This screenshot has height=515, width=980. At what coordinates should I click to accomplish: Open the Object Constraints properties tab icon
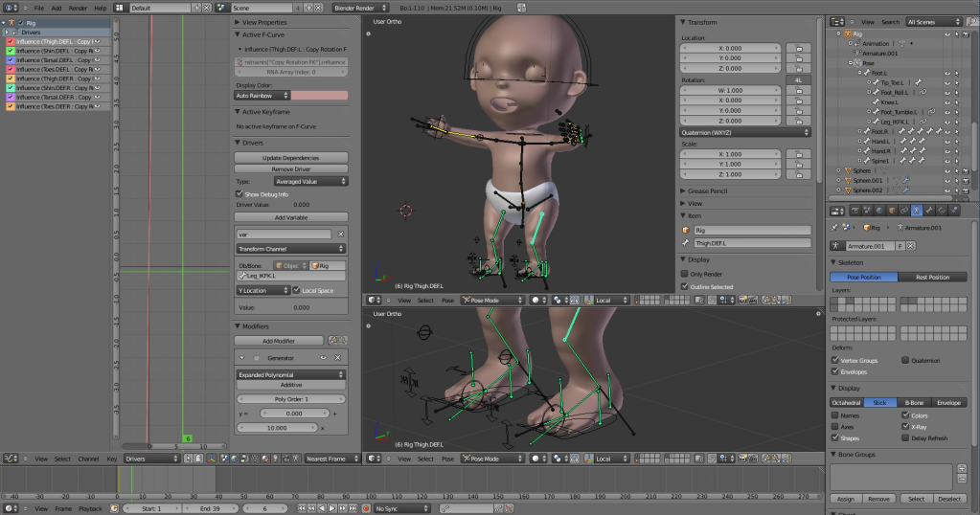tap(904, 211)
